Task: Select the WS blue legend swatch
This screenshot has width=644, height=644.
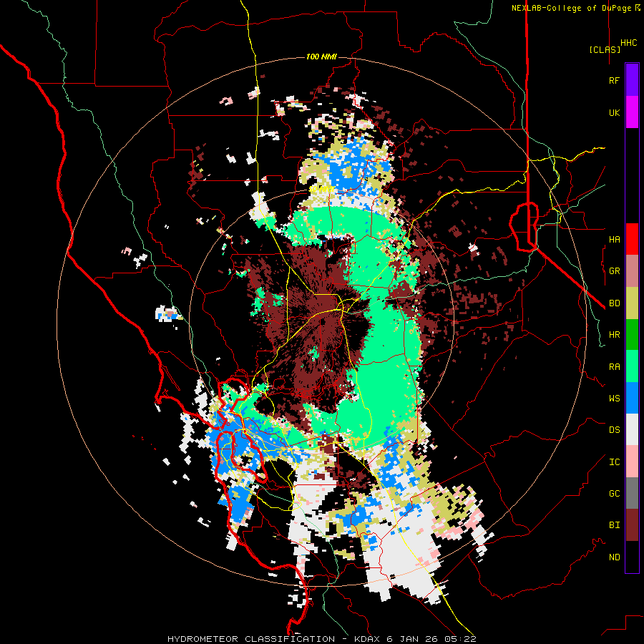Action: 632,398
